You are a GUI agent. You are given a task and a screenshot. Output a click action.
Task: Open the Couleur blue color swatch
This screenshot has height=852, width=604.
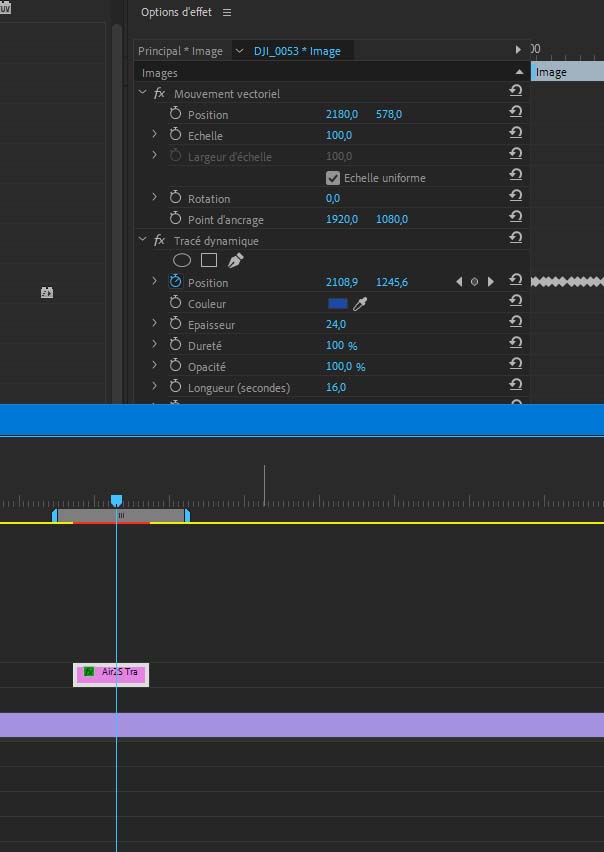point(338,304)
